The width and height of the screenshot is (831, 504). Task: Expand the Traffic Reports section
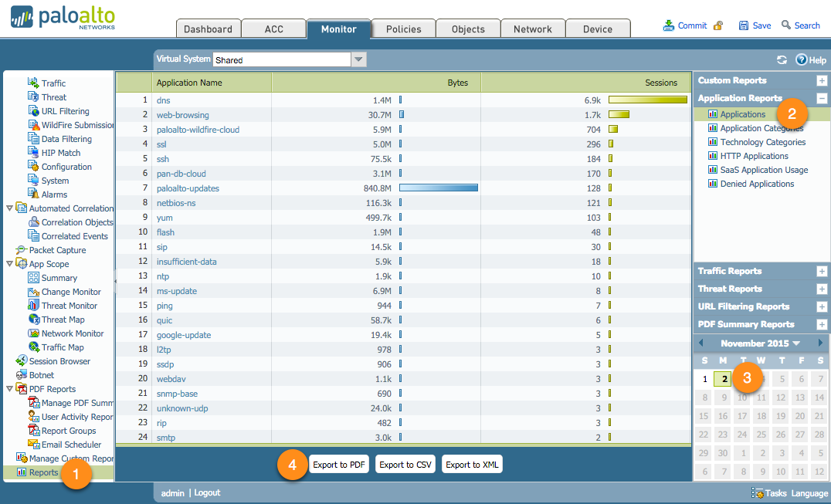tap(821, 271)
